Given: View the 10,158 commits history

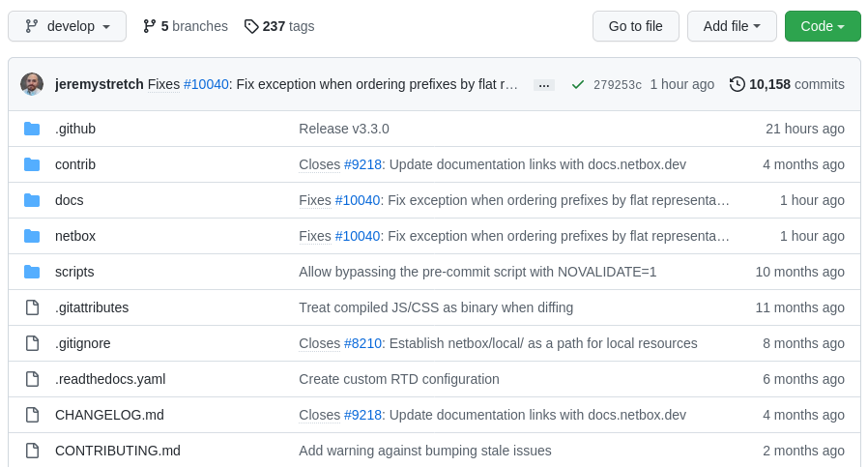Looking at the screenshot, I should [787, 84].
